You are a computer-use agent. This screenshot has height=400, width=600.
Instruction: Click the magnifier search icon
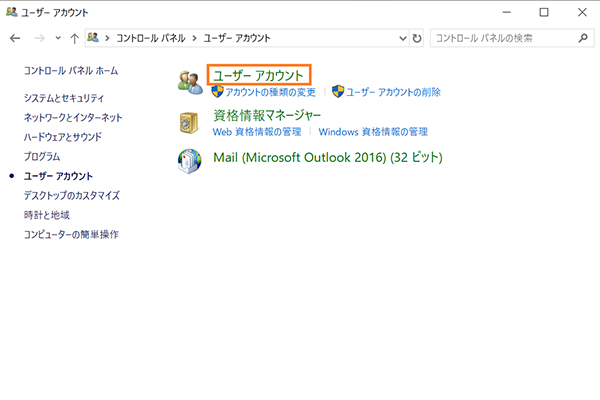click(x=583, y=38)
